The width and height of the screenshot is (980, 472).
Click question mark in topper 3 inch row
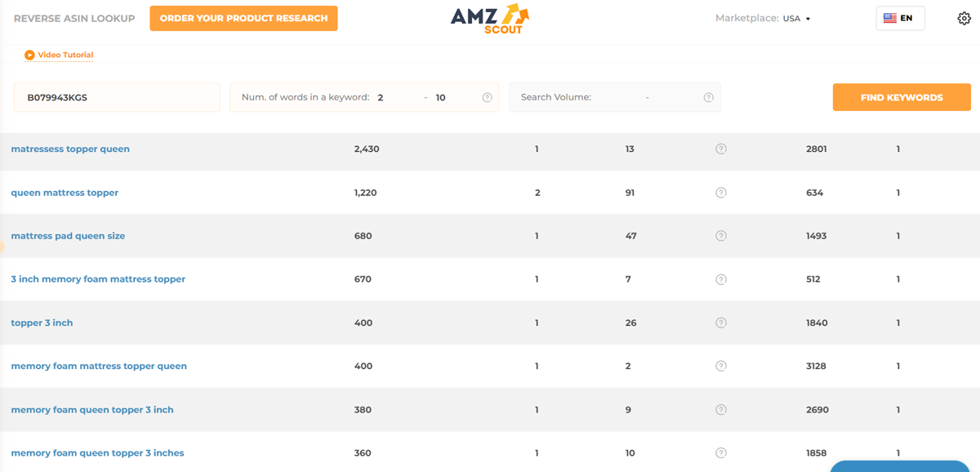[x=720, y=323]
